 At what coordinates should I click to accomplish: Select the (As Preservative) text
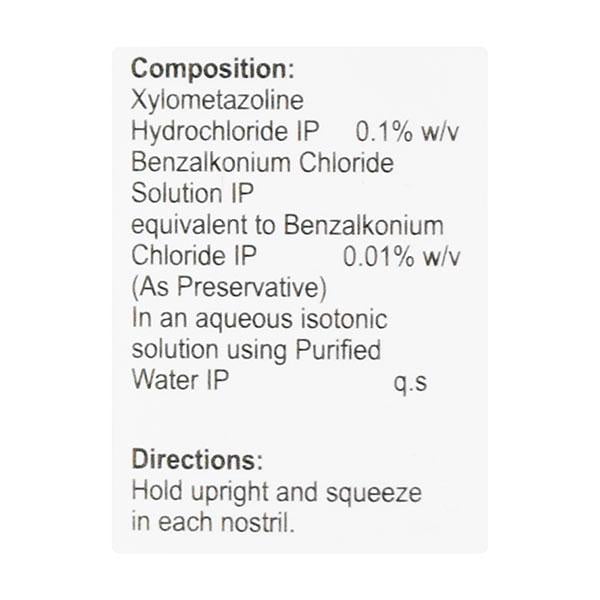coord(230,288)
